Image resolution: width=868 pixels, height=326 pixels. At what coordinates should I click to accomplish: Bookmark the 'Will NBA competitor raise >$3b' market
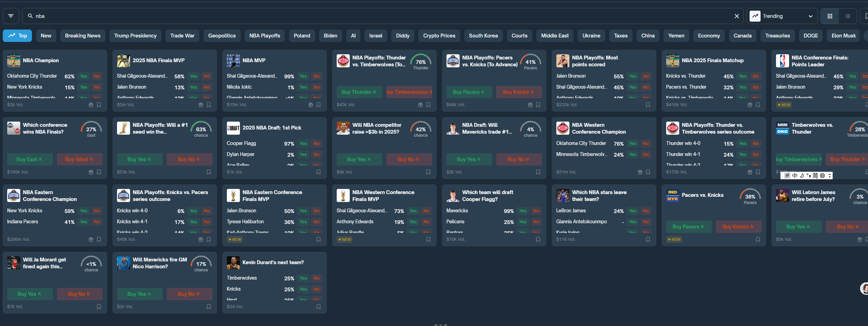(428, 172)
